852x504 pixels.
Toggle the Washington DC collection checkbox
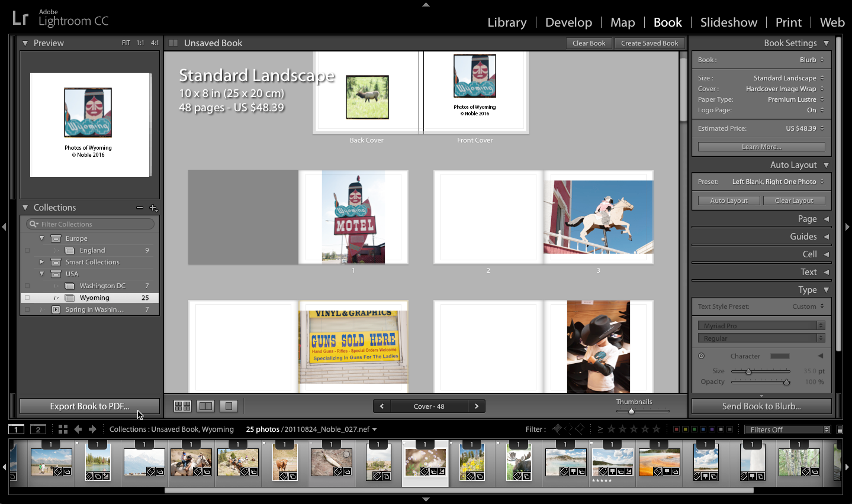pos(27,286)
